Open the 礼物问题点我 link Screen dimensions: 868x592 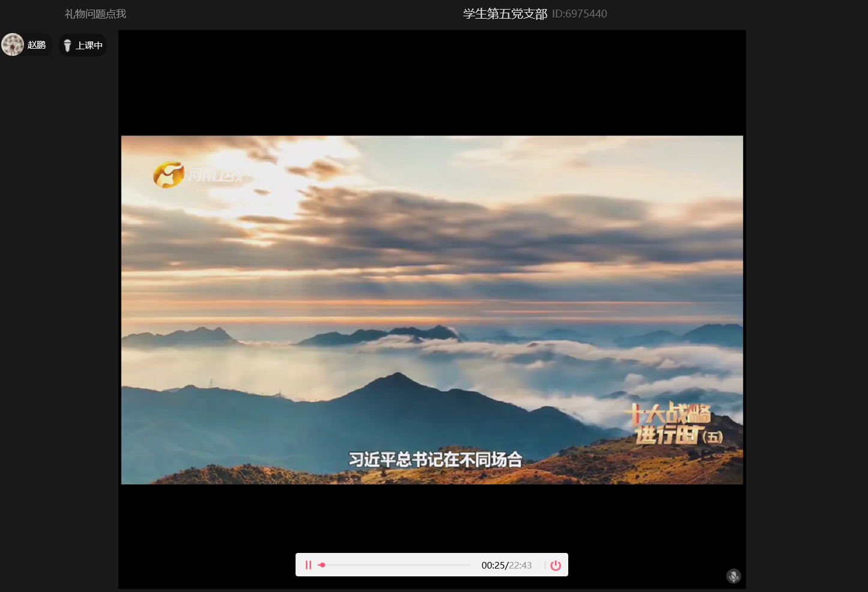(96, 14)
